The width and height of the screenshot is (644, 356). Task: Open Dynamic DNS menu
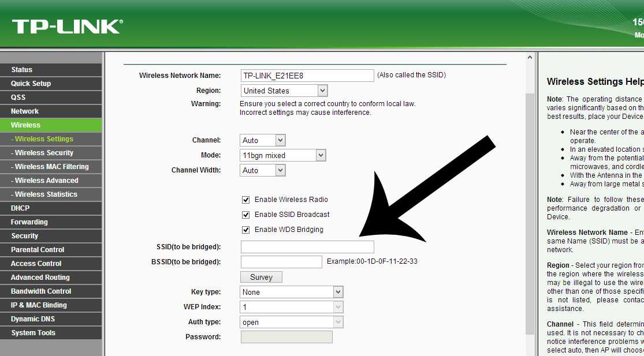(x=50, y=319)
